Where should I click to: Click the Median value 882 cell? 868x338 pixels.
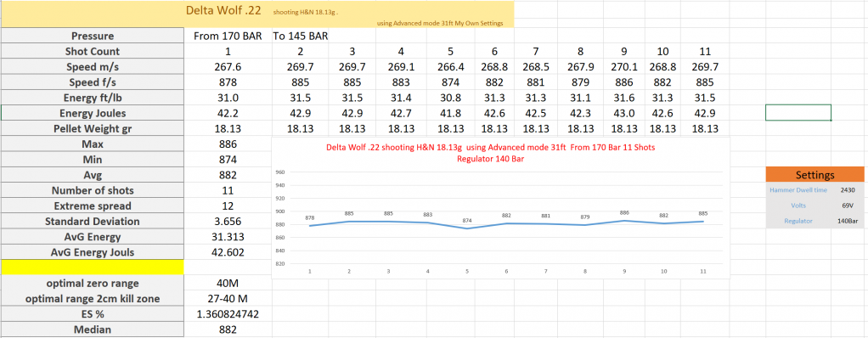click(x=228, y=330)
